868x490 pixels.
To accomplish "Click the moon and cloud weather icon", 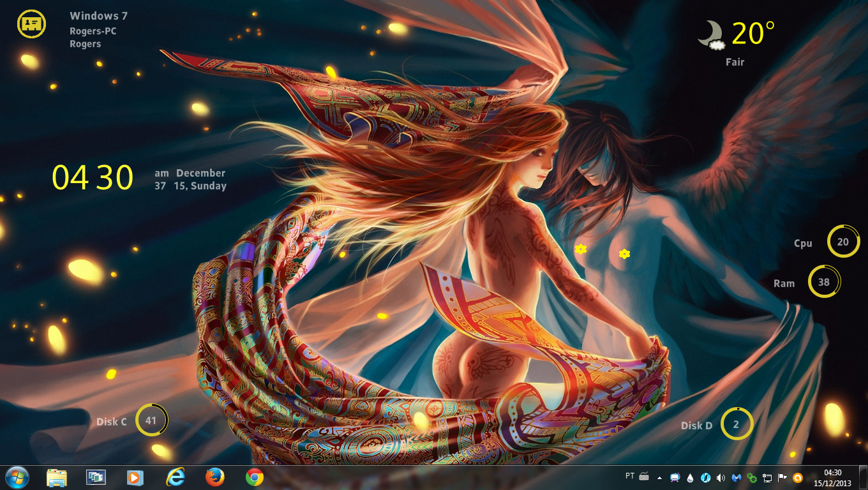I will pyautogui.click(x=710, y=35).
